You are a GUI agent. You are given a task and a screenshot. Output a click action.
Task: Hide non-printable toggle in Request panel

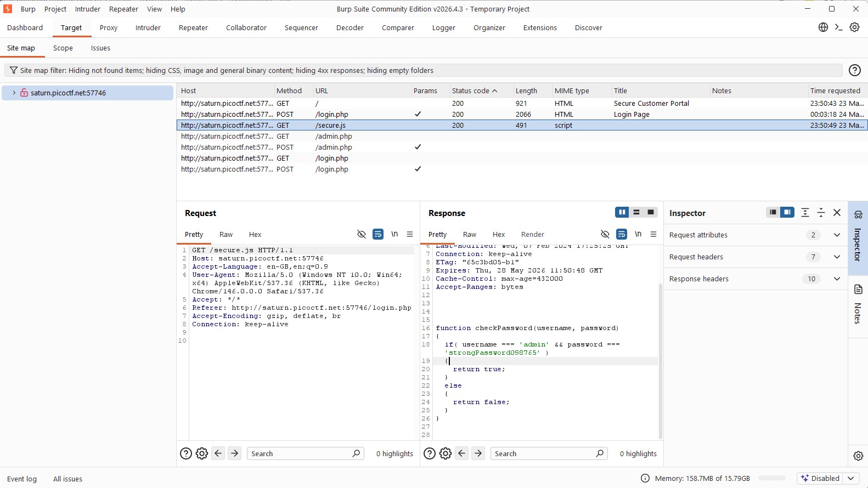(362, 234)
